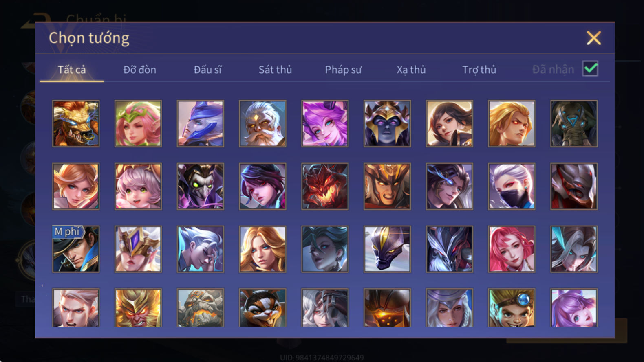Choose the hero tagged M phí
Viewport: 644px width, 362px height.
coord(76,249)
